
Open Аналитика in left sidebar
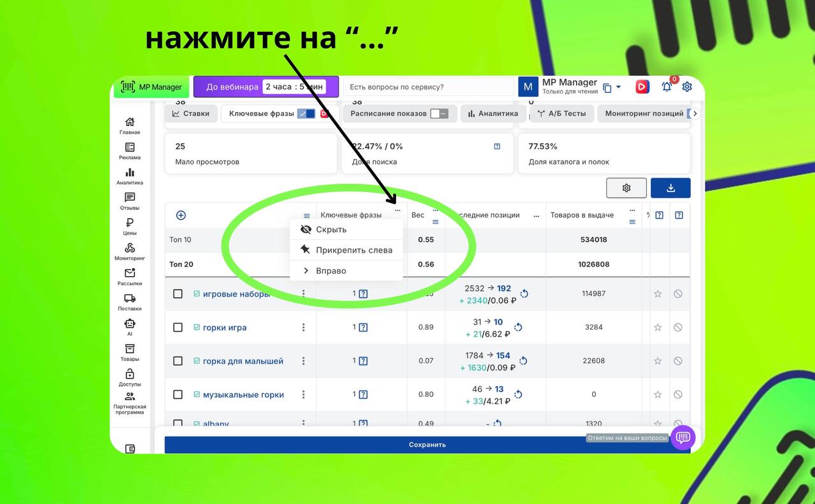pos(130,176)
